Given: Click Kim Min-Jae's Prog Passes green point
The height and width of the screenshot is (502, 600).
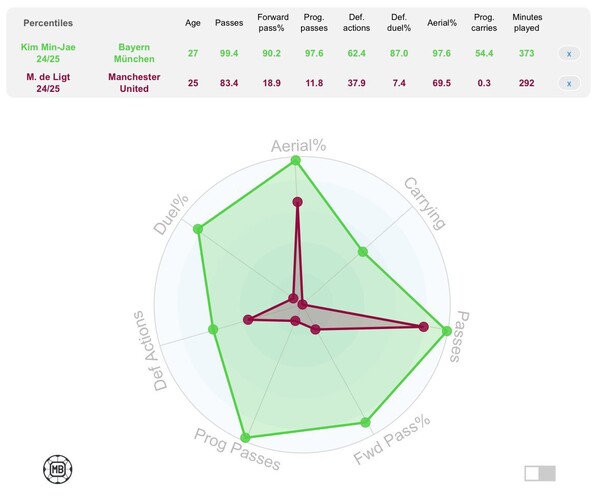Looking at the screenshot, I should [245, 438].
